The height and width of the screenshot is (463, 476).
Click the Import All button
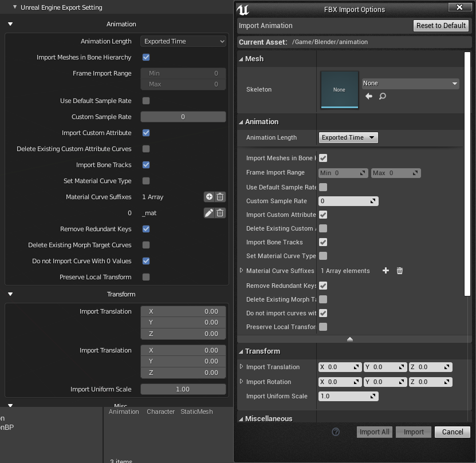[x=374, y=432]
